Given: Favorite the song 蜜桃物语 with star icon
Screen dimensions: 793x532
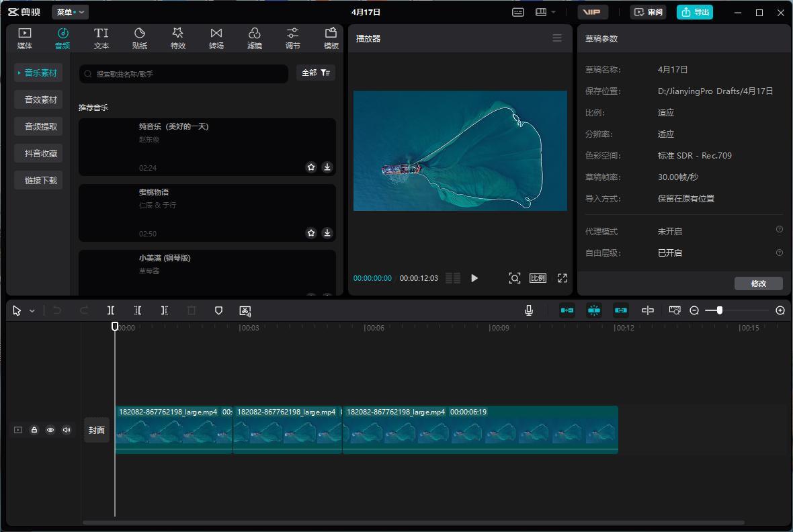Looking at the screenshot, I should (311, 233).
